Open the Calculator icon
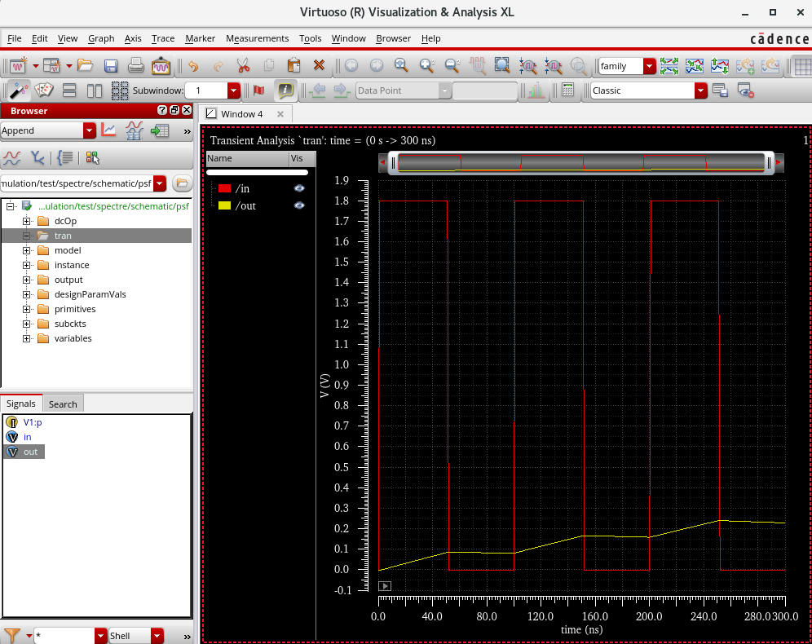 pos(567,90)
